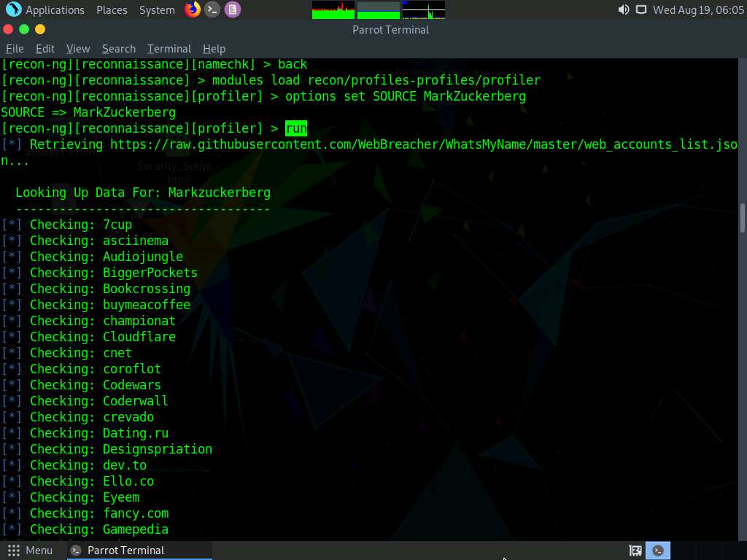Image resolution: width=747 pixels, height=560 pixels.
Task: Close the terminal with red button
Action: tap(8, 29)
